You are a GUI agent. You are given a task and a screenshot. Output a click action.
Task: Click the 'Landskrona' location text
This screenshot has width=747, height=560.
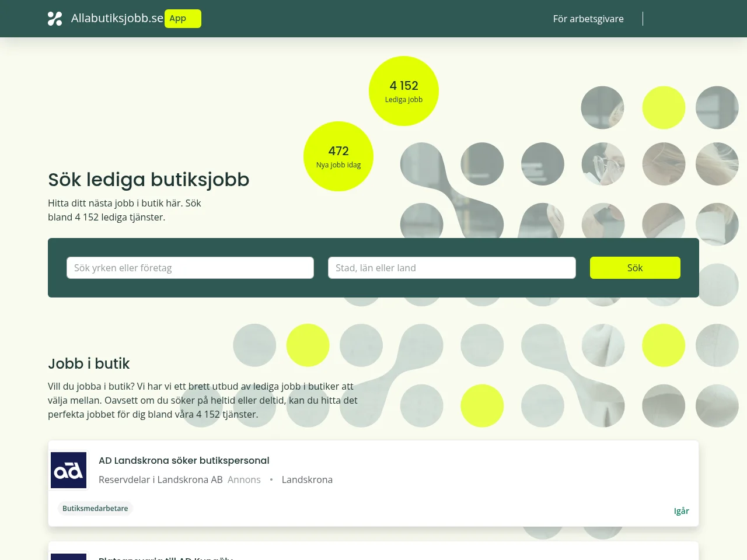[307, 480]
